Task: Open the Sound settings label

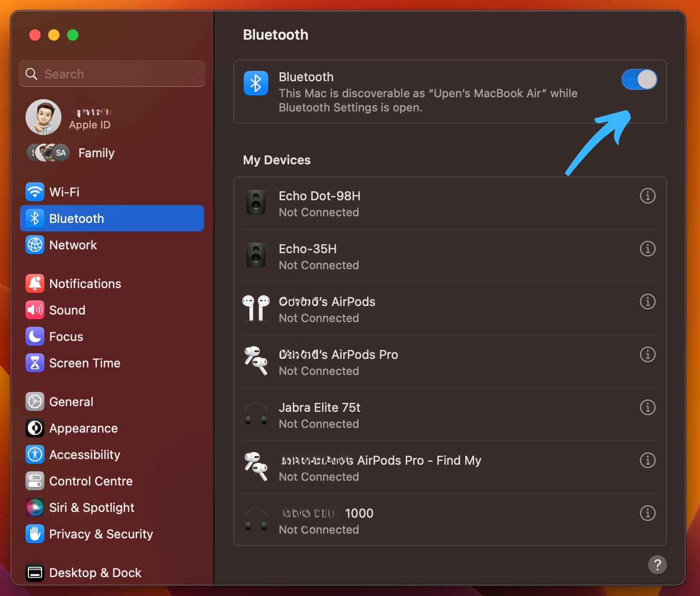Action: [x=68, y=310]
